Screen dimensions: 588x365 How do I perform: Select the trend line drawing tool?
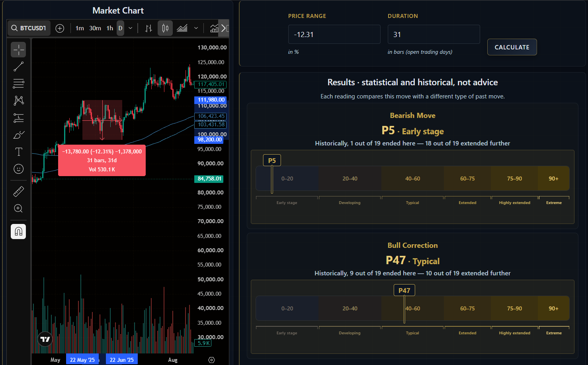click(x=18, y=67)
